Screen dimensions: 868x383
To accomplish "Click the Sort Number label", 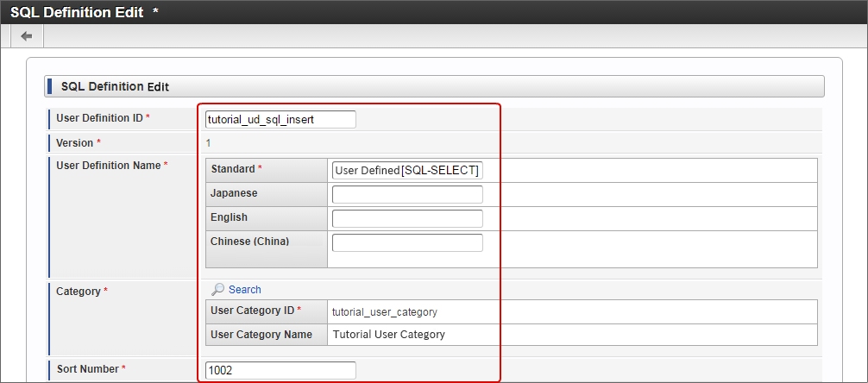I will pyautogui.click(x=87, y=369).
